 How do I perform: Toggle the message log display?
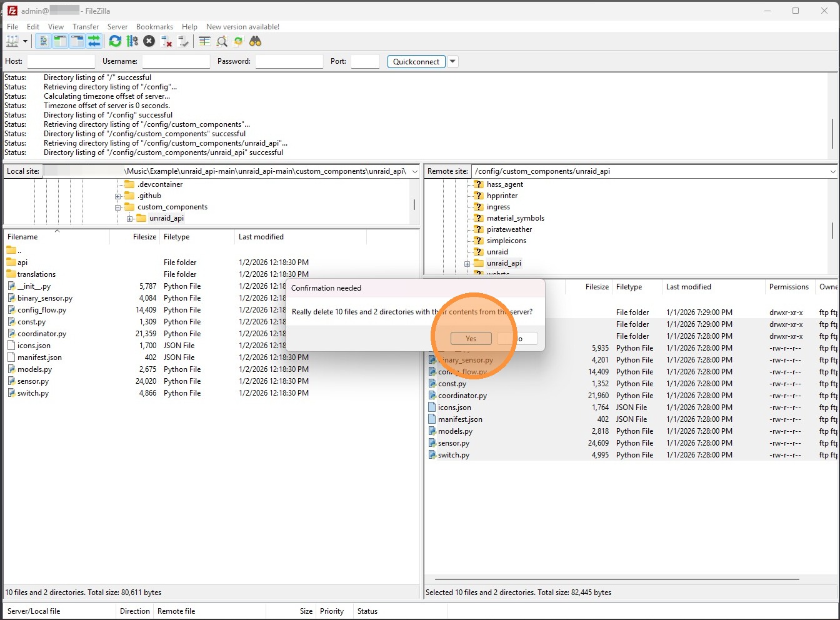pyautogui.click(x=43, y=41)
